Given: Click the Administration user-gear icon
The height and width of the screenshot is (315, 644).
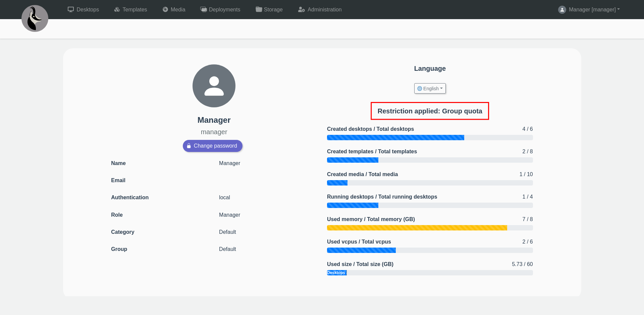Looking at the screenshot, I should [302, 9].
